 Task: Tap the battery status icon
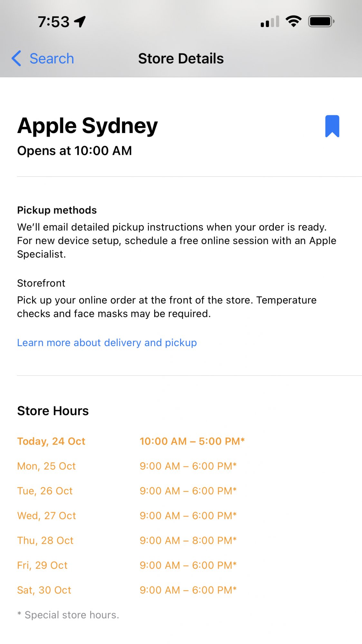321,22
